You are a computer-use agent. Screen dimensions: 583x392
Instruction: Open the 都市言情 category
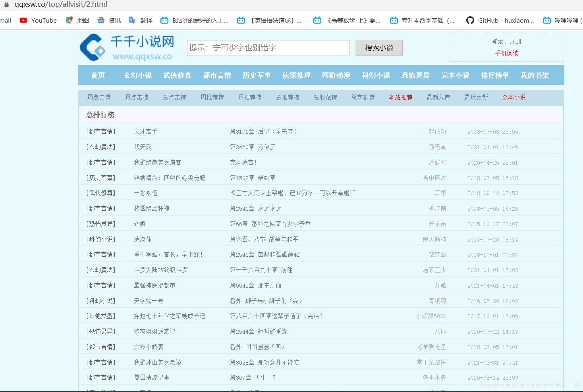[x=217, y=75]
